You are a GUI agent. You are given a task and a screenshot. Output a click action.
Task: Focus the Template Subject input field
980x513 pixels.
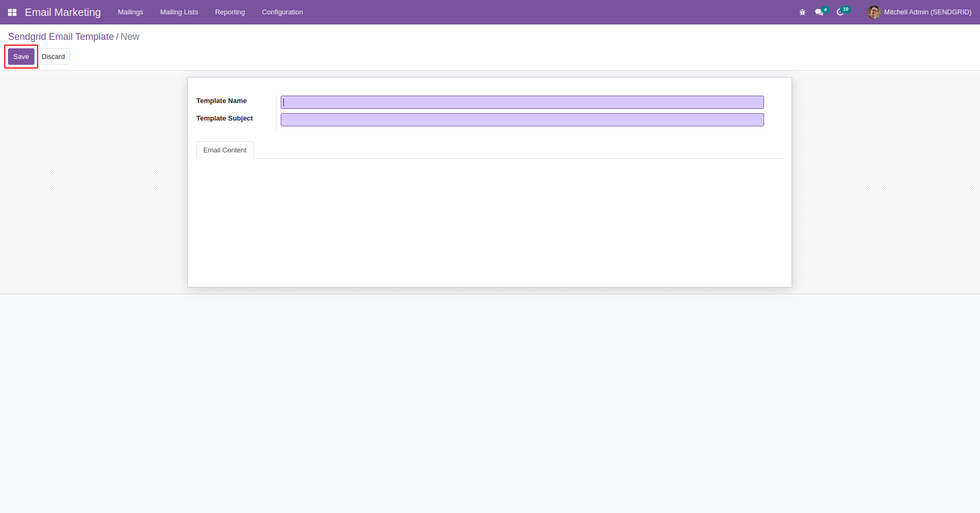[522, 120]
